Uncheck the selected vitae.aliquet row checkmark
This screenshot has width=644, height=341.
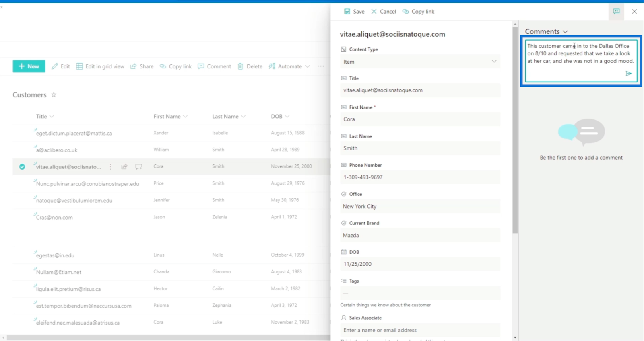22,167
